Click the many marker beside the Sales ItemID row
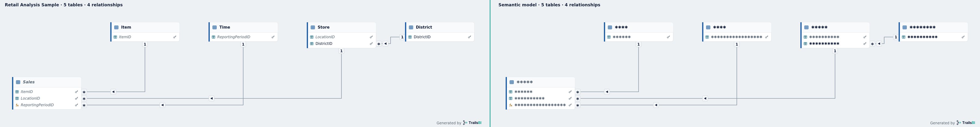 pyautogui.click(x=84, y=92)
